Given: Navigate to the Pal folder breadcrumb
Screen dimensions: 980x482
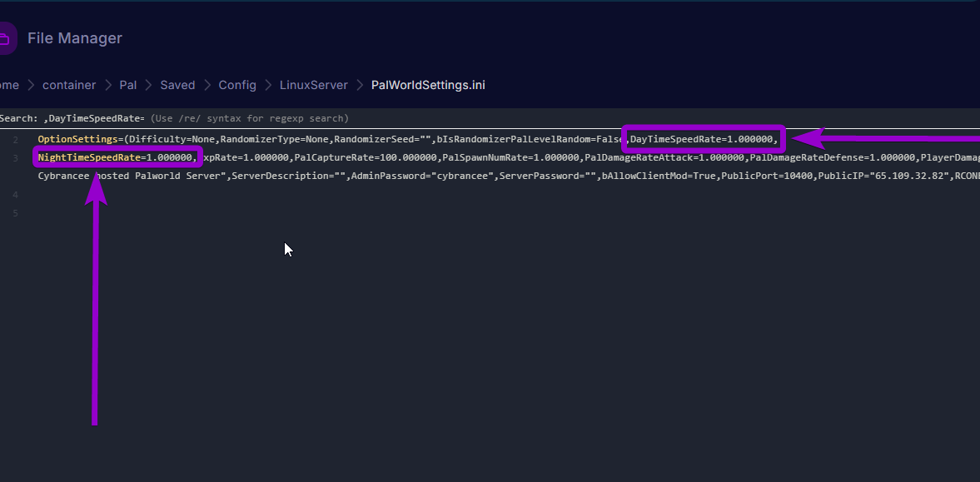Looking at the screenshot, I should tap(127, 85).
